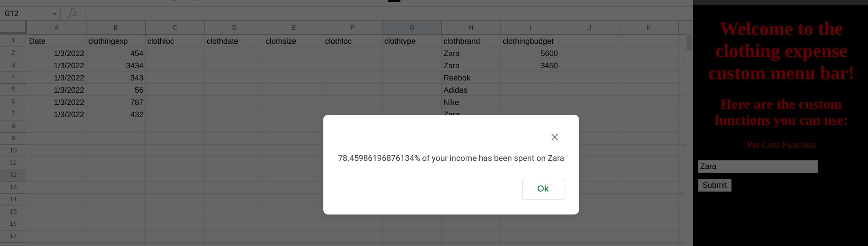Click the Name Box showing G12
The height and width of the screenshot is (246, 868).
click(26, 14)
